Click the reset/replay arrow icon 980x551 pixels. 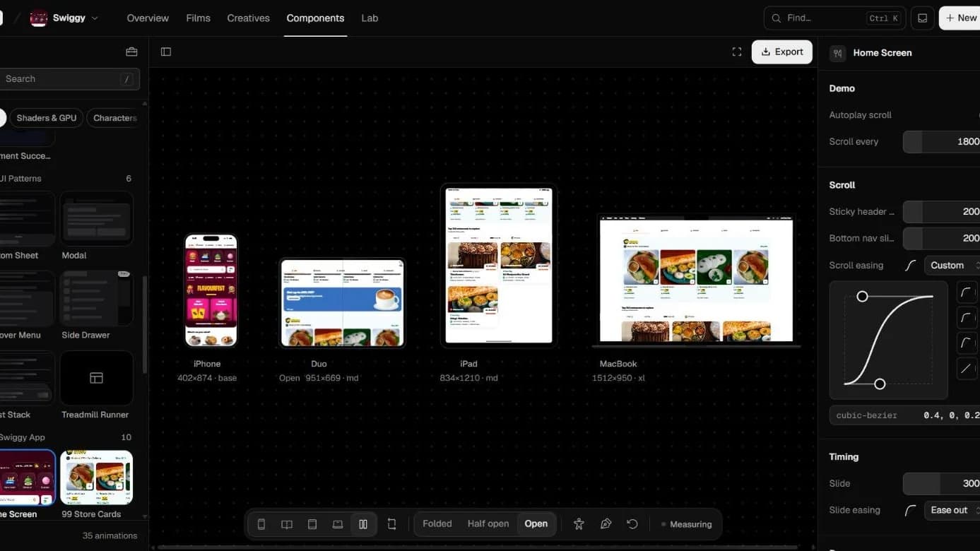[x=632, y=524]
